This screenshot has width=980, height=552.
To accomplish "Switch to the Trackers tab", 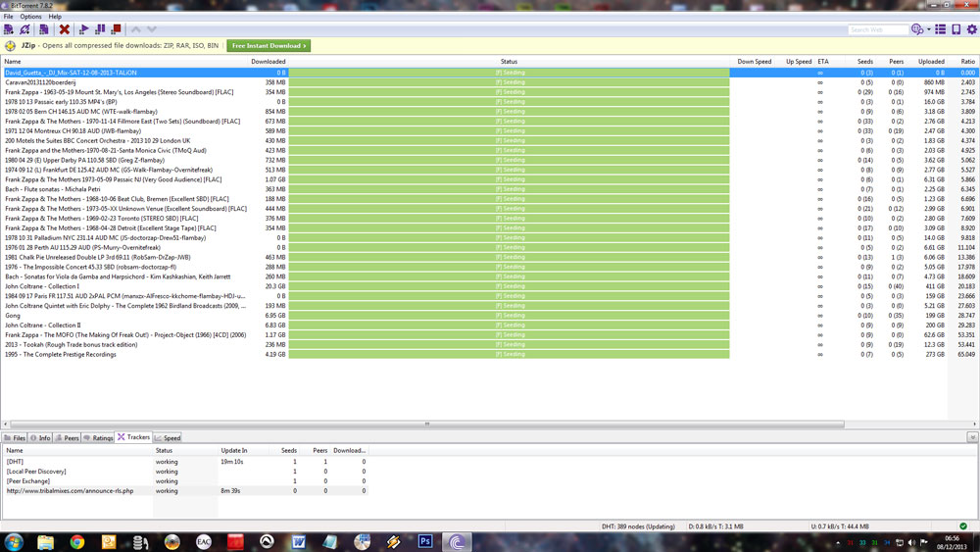I will pos(133,437).
